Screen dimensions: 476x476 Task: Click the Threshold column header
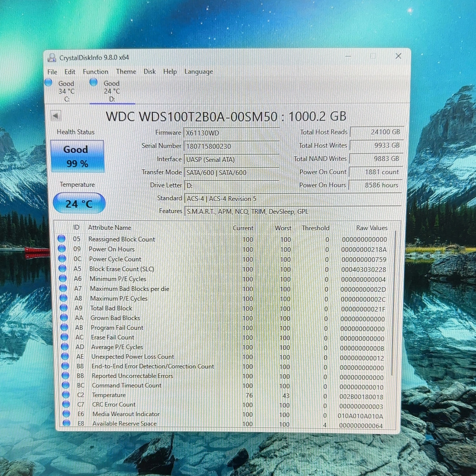pyautogui.click(x=315, y=228)
